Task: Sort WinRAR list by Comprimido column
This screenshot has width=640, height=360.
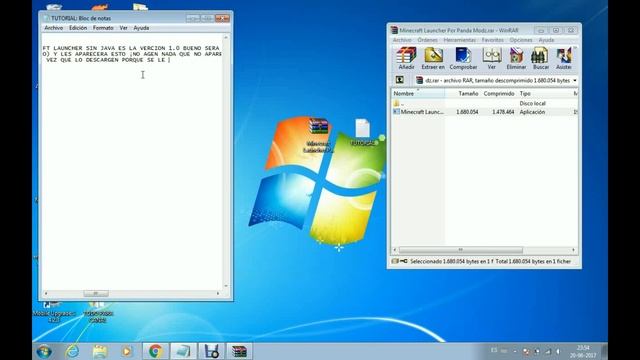Action: pyautogui.click(x=499, y=93)
